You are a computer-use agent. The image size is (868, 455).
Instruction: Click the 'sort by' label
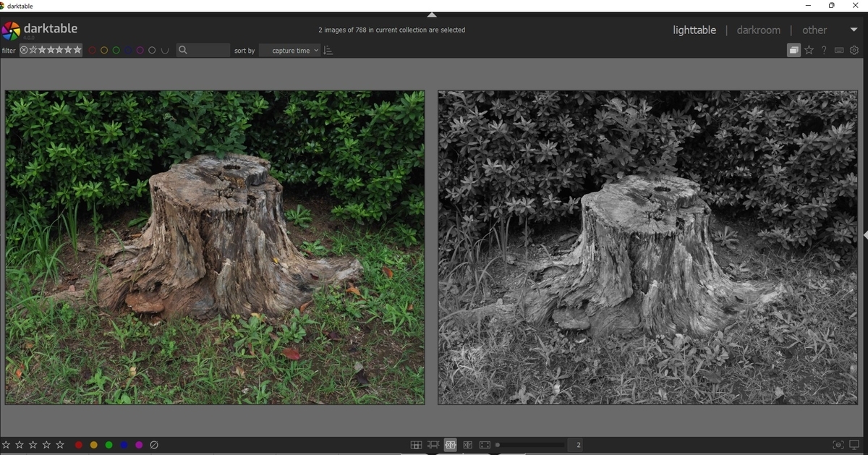244,51
